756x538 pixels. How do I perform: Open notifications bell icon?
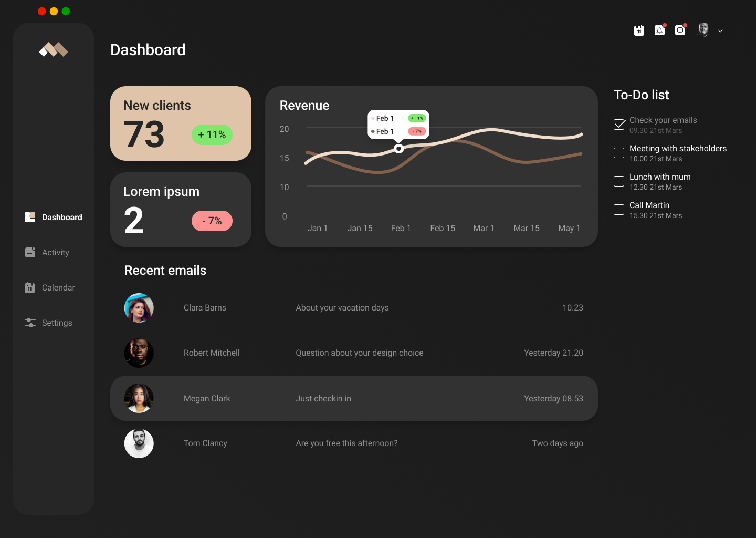[x=659, y=30]
